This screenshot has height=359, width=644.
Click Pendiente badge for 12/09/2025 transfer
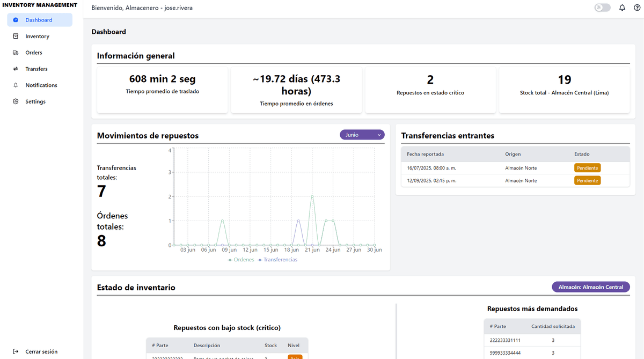point(588,181)
